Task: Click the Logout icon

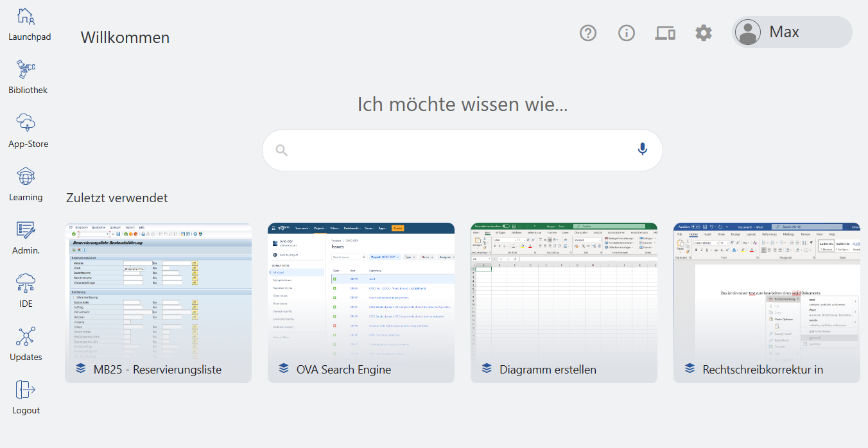Action: coord(26,390)
